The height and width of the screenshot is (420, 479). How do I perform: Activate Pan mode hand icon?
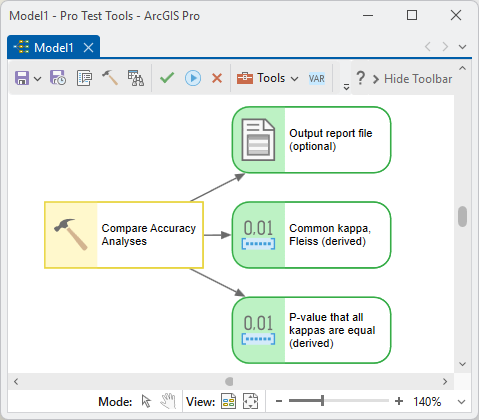[168, 401]
